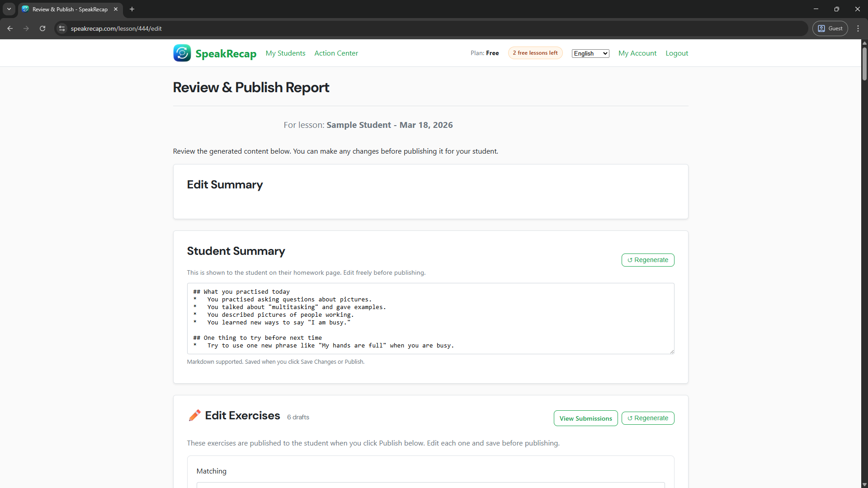Click the Edit Summary heading
The width and height of the screenshot is (868, 488).
225,185
